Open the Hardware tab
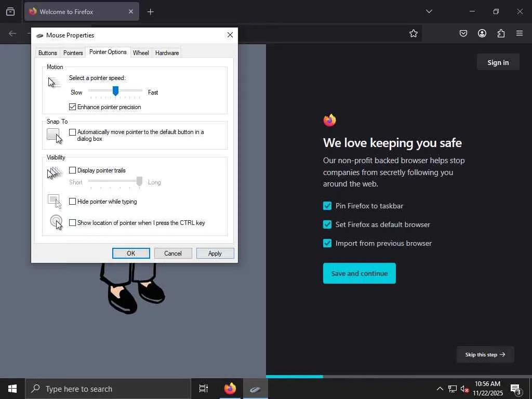This screenshot has width=532, height=399. pos(167,53)
